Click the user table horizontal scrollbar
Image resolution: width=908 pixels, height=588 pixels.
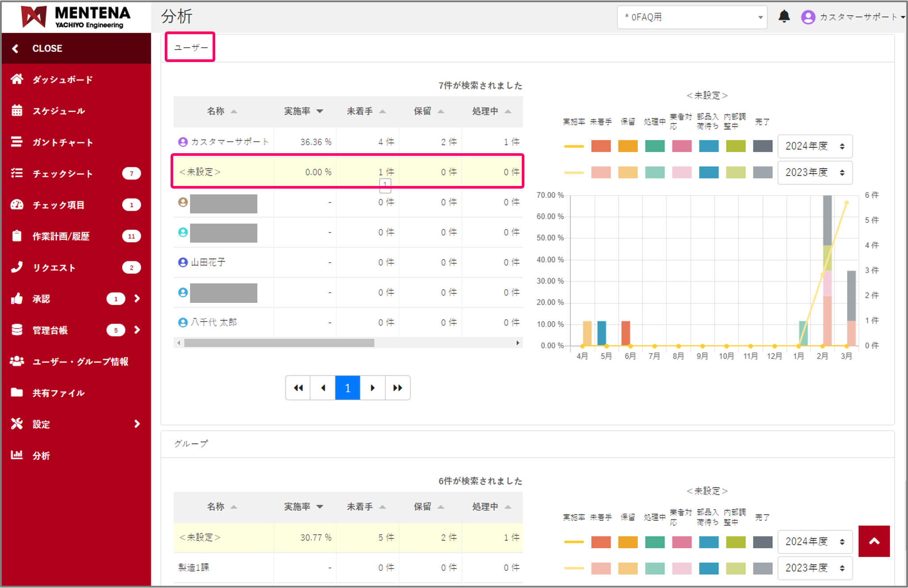click(x=279, y=343)
